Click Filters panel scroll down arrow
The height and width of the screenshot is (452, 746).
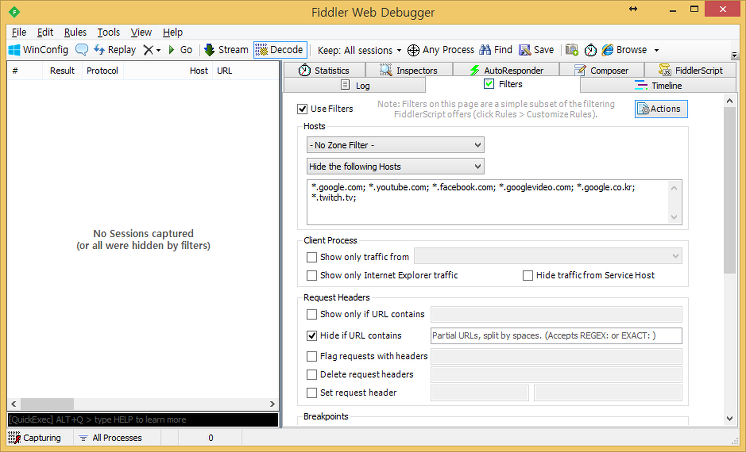[729, 419]
